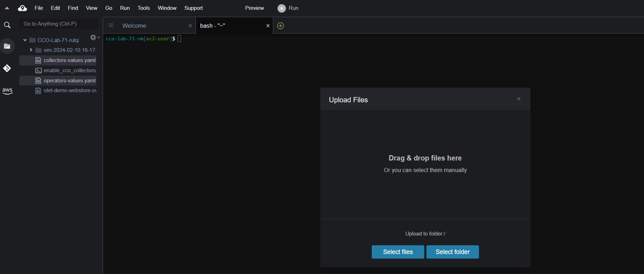Click the Upload to folder path text
Viewport: 644px width, 274px height.
pyautogui.click(x=425, y=233)
